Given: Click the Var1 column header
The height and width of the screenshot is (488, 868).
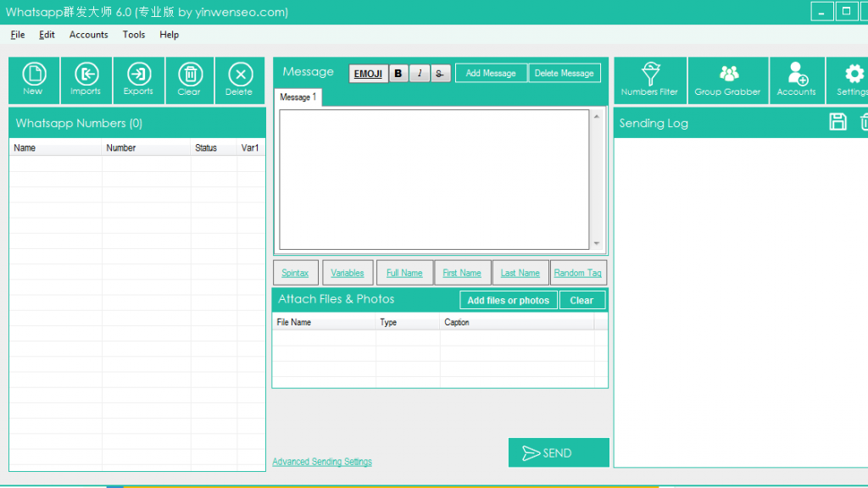Looking at the screenshot, I should point(251,147).
